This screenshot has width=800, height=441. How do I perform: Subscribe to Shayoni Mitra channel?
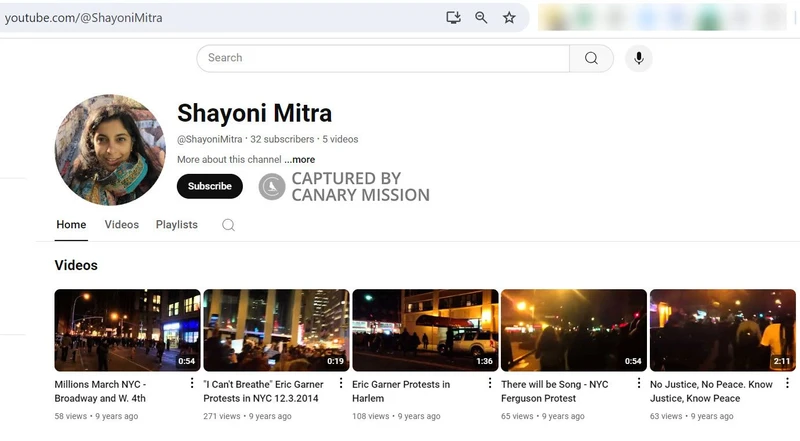pos(210,186)
